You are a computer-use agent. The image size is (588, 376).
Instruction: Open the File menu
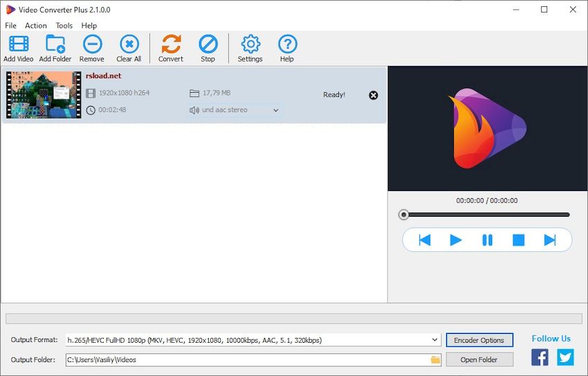[10, 26]
